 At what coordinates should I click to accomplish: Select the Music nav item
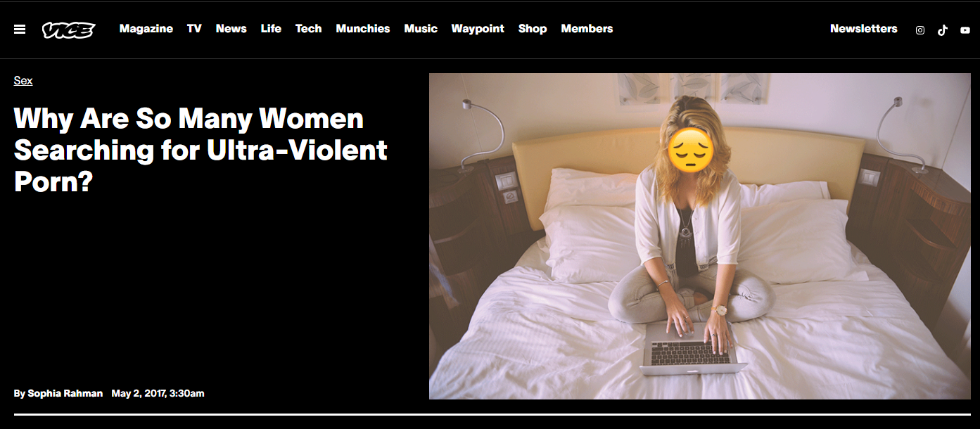coord(421,29)
